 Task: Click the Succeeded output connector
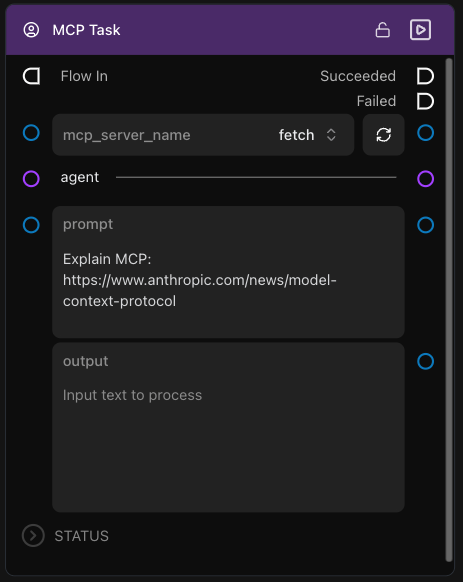pos(425,76)
